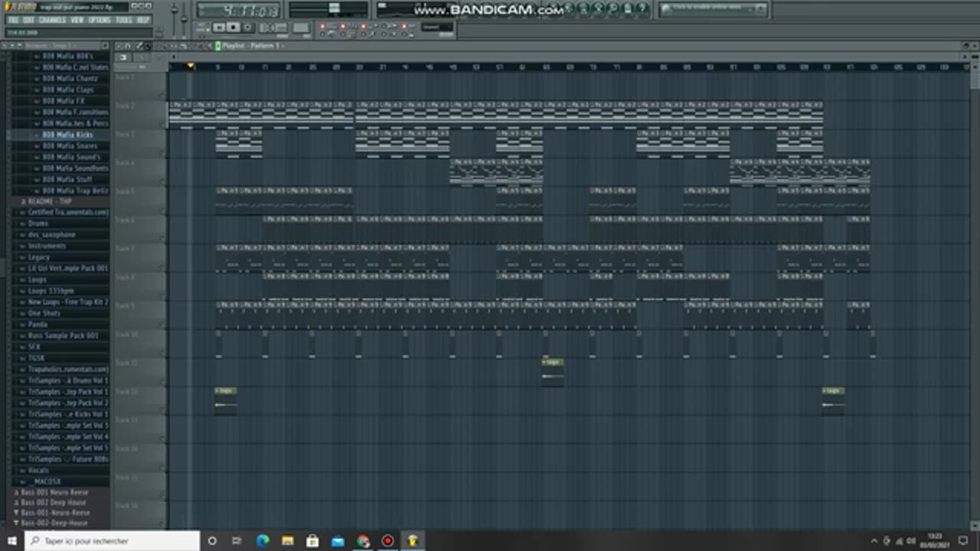
Task: Click the pattern number selector
Action: (x=301, y=28)
